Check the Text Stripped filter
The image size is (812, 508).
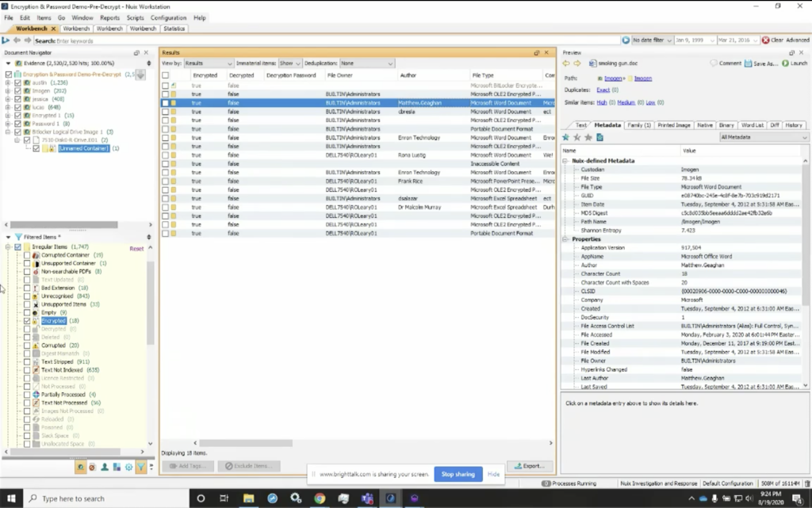click(27, 361)
